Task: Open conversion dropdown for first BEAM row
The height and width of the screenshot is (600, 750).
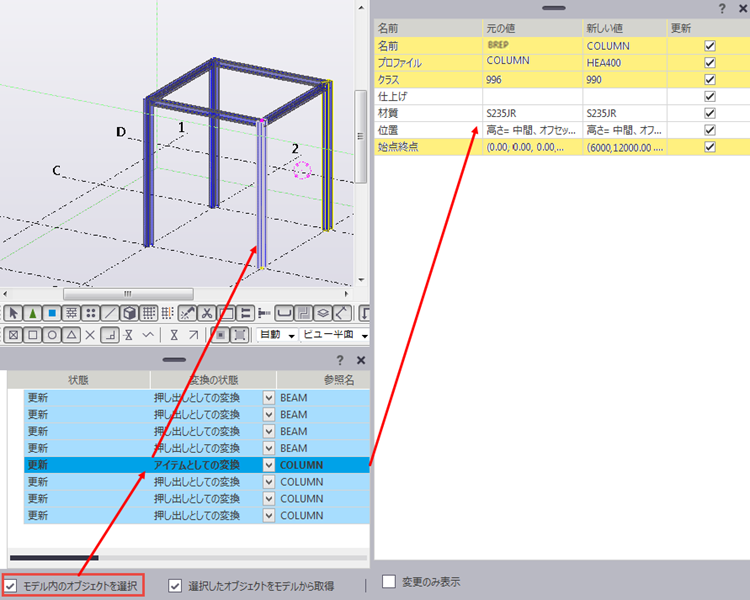Action: pos(269,398)
